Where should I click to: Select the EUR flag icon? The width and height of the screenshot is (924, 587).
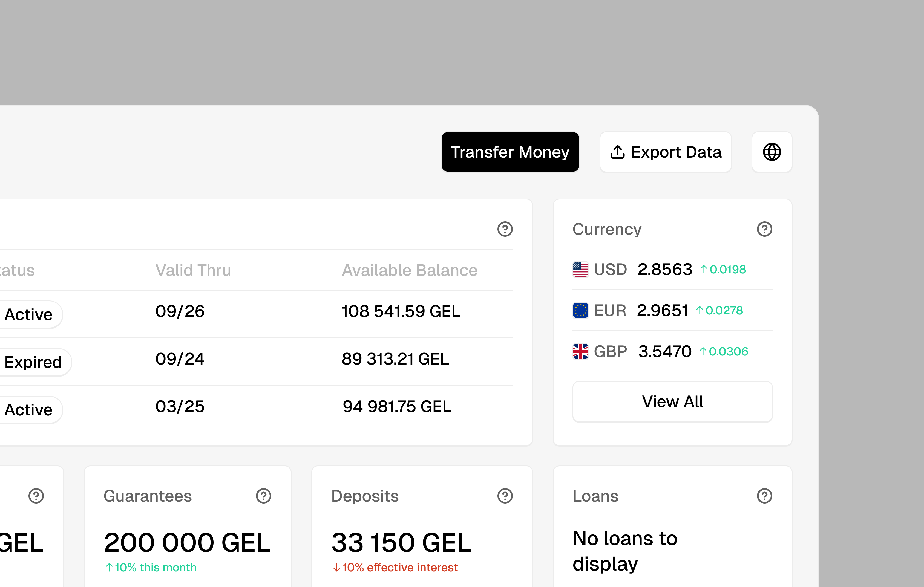(580, 310)
